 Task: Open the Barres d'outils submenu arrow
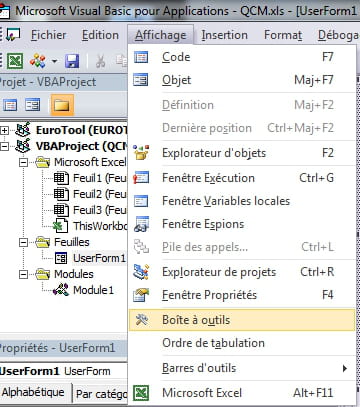(x=345, y=368)
